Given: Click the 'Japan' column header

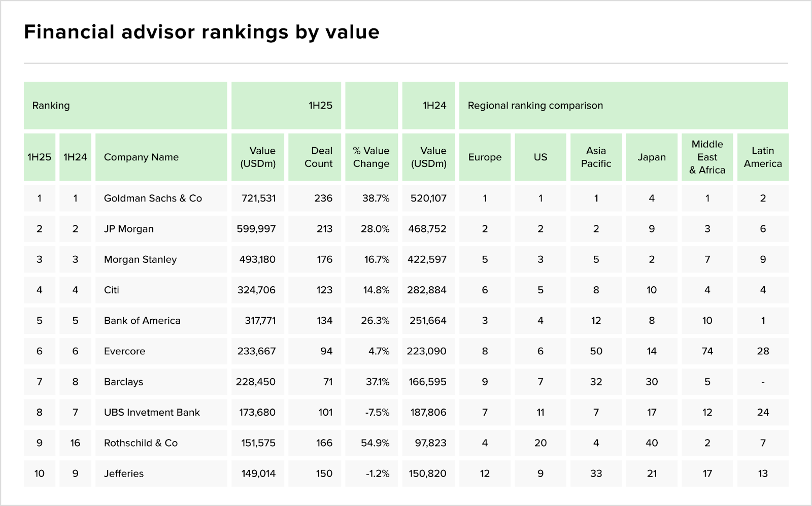Looking at the screenshot, I should click(652, 157).
